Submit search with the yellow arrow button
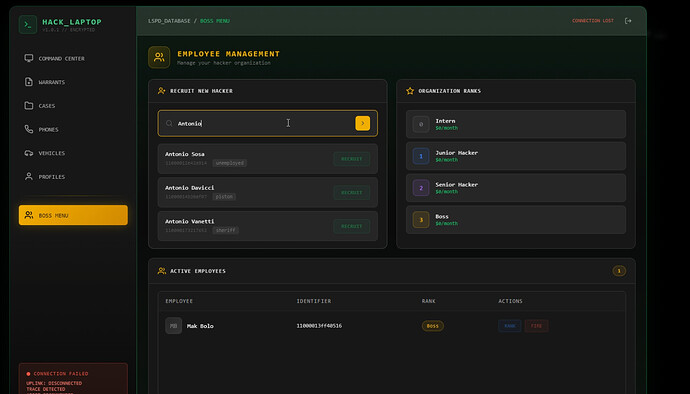This screenshot has height=394, width=690. click(363, 123)
